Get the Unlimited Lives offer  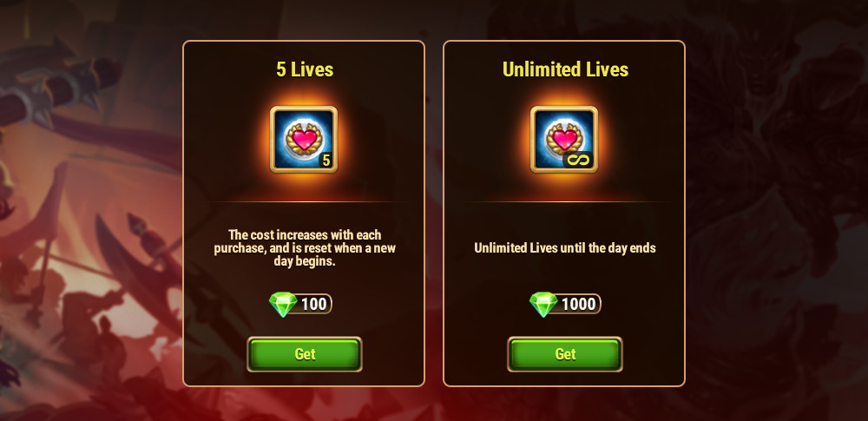(565, 354)
